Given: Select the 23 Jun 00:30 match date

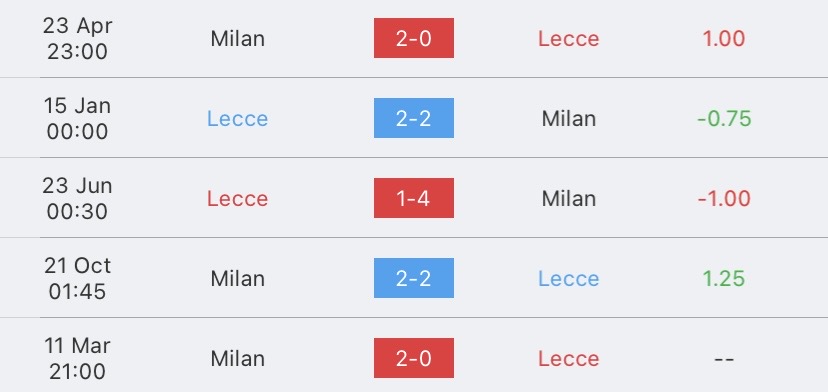Looking at the screenshot, I should [77, 198].
